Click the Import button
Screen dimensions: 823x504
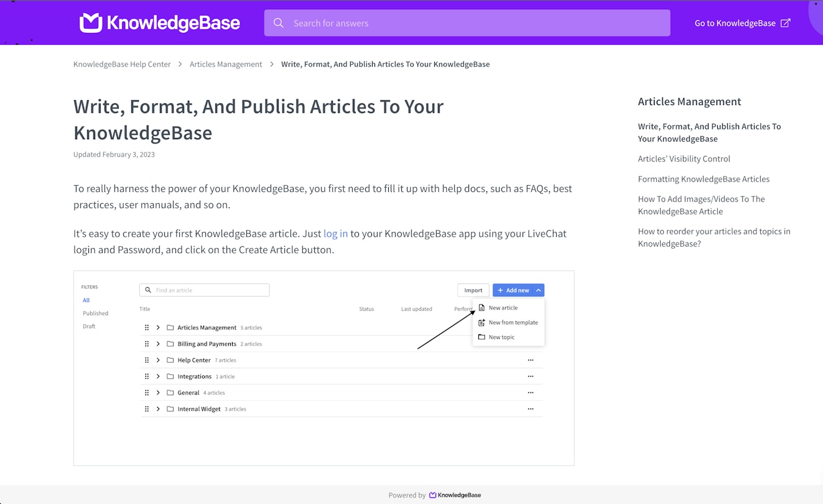pos(473,290)
